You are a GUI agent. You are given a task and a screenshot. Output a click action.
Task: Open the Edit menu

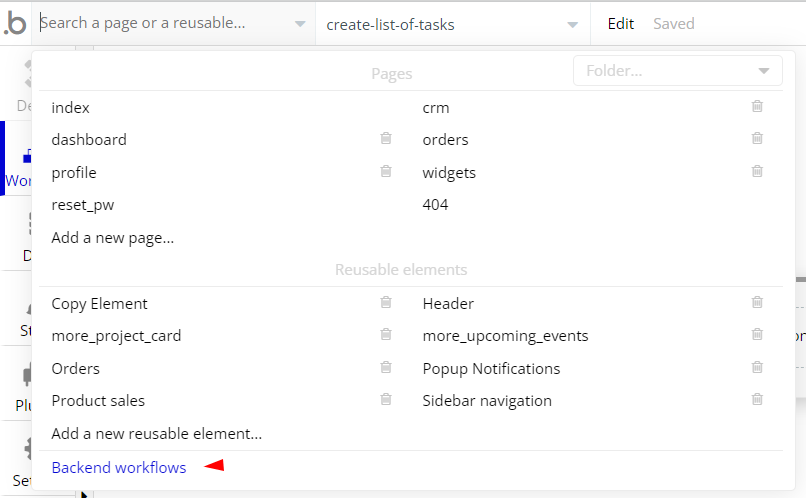coord(620,23)
